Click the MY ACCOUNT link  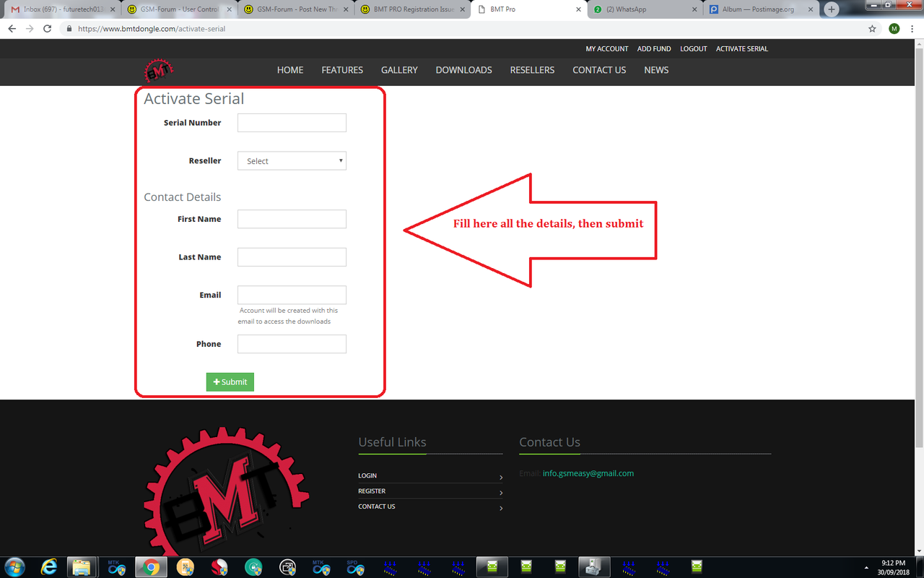point(607,48)
